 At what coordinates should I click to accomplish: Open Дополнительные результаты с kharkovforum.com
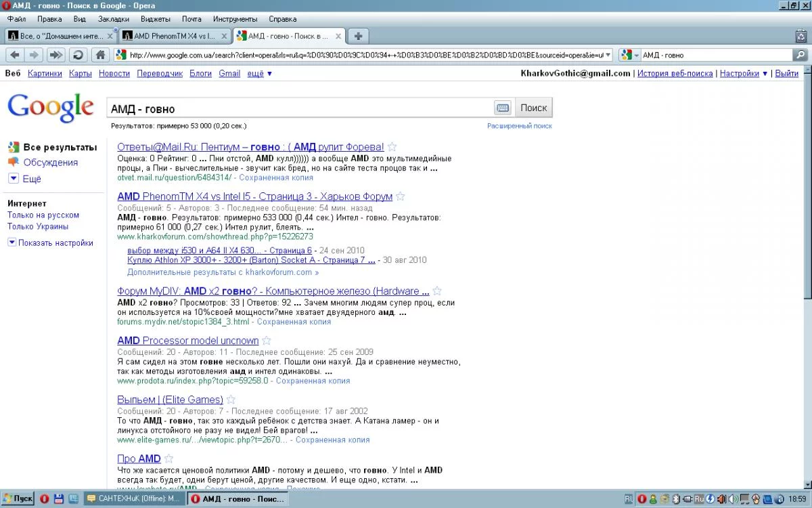click(223, 272)
